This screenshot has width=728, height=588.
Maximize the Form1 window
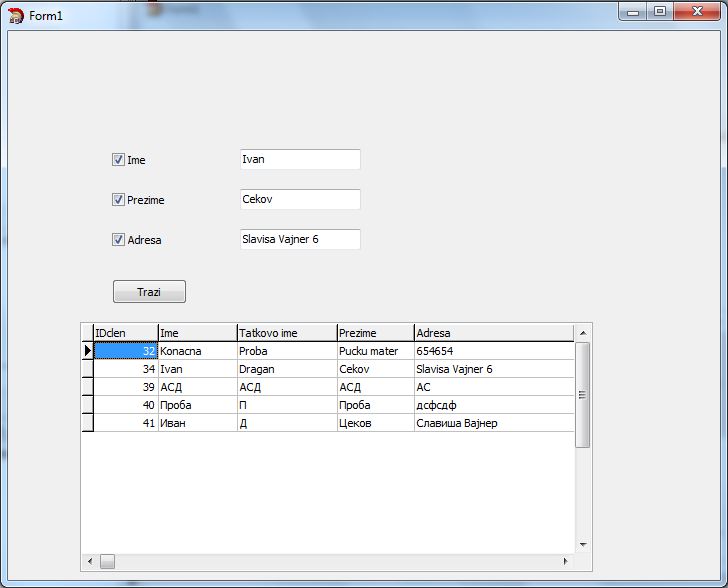[660, 12]
